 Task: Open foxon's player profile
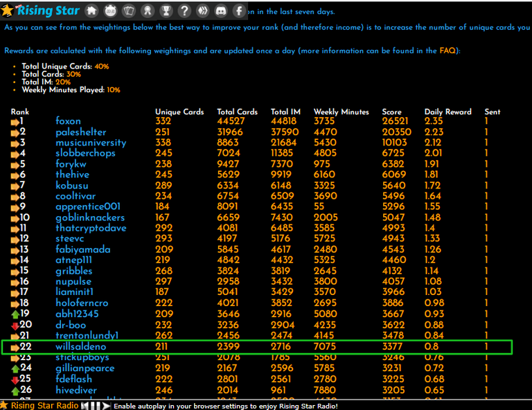click(x=68, y=121)
